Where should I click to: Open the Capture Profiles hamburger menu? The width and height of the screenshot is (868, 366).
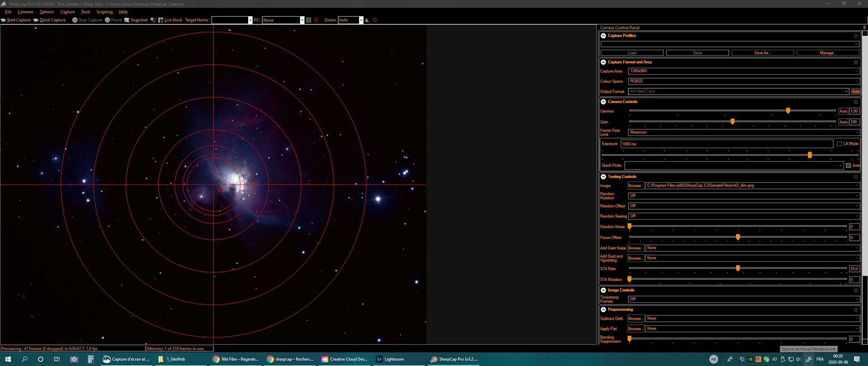(x=855, y=36)
